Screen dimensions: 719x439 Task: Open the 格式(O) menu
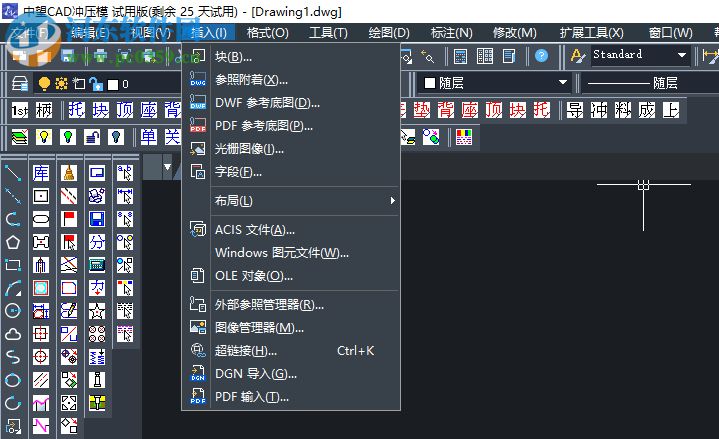click(267, 33)
